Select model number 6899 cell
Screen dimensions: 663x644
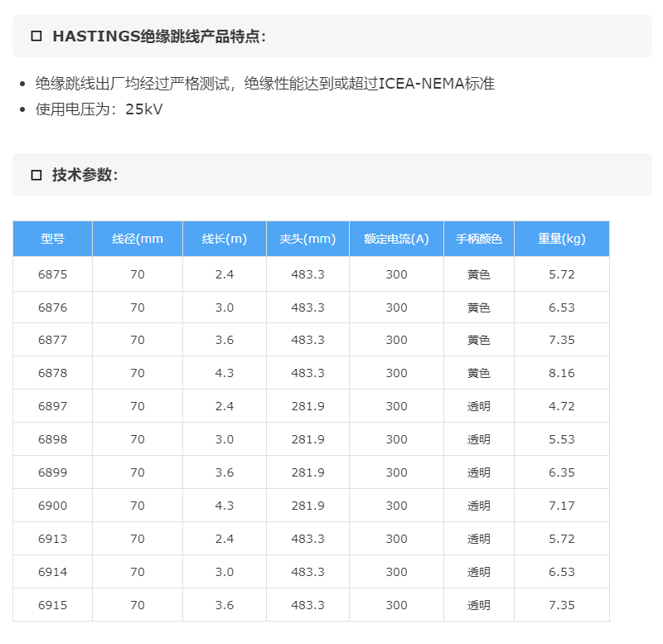point(52,472)
